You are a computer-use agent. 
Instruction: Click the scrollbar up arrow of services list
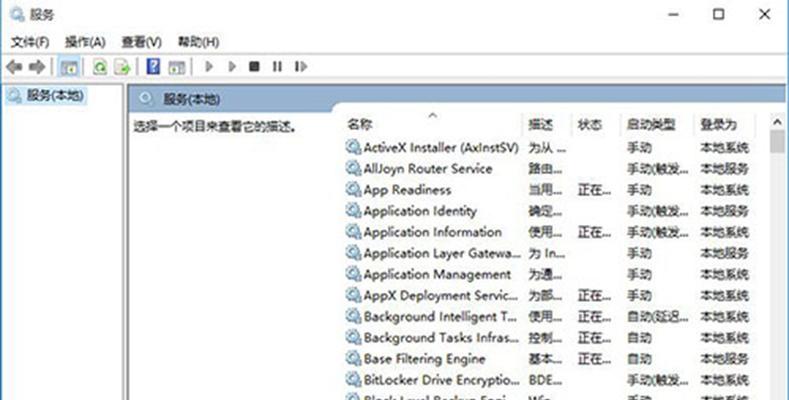(x=777, y=122)
